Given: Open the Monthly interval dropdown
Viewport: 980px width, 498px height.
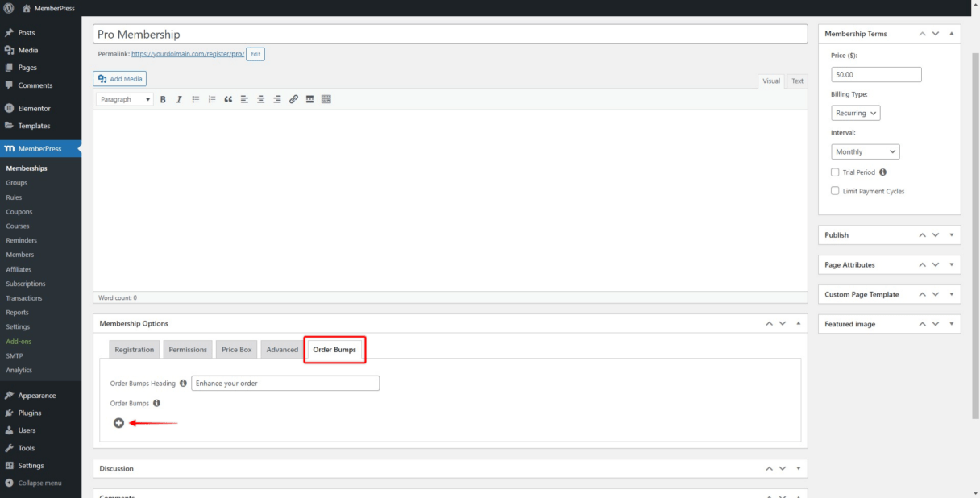Looking at the screenshot, I should click(865, 151).
